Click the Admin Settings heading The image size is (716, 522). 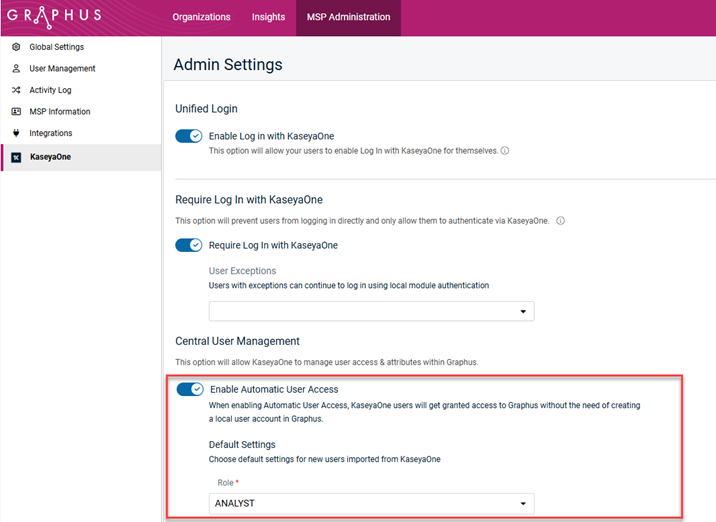pos(228,64)
